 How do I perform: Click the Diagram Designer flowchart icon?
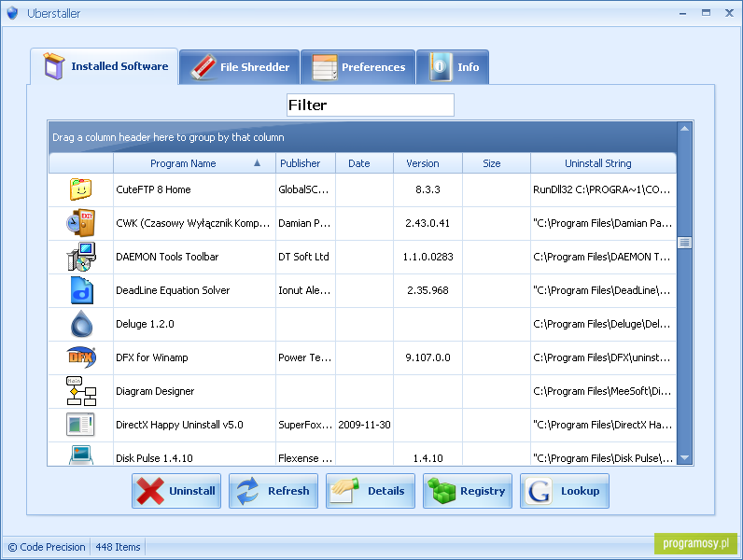click(x=81, y=391)
